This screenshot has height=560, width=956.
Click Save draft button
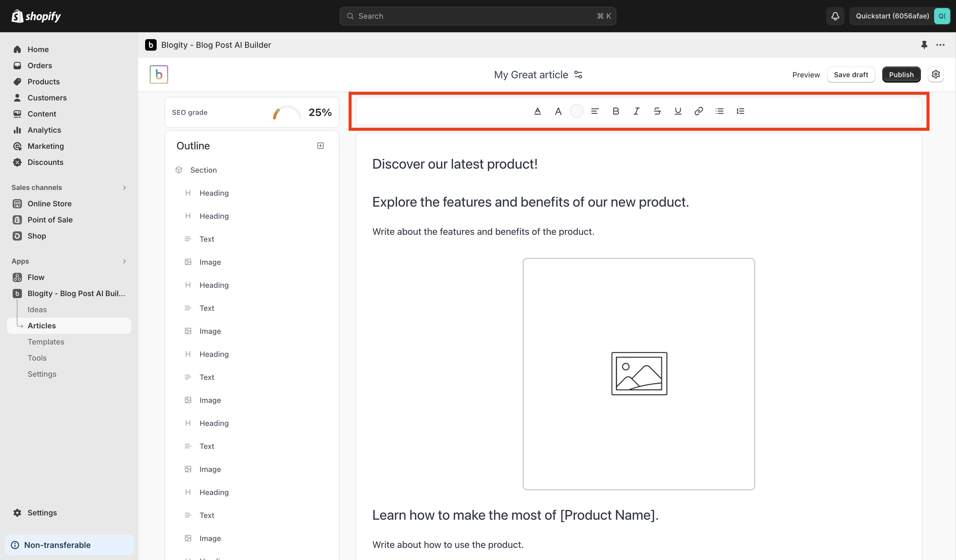coord(851,75)
